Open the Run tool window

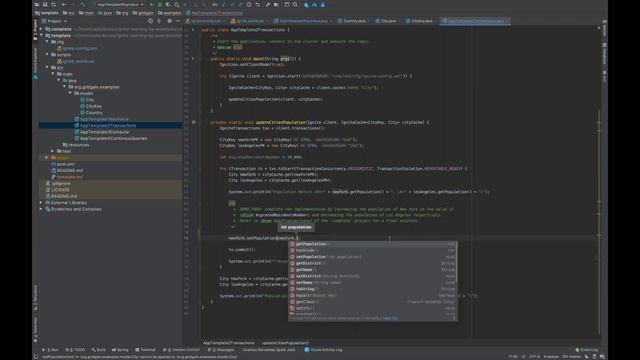(51, 350)
